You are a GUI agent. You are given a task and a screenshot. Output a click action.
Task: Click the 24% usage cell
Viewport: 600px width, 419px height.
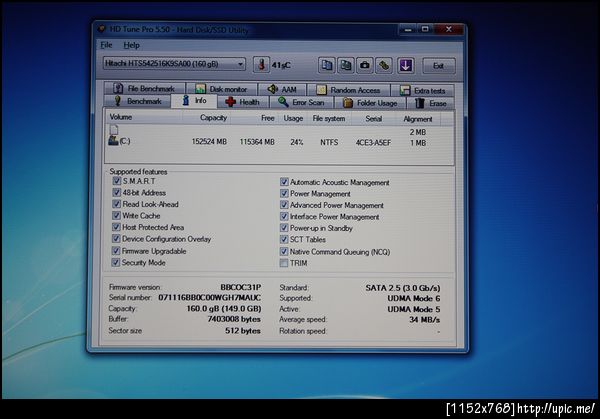coord(297,142)
